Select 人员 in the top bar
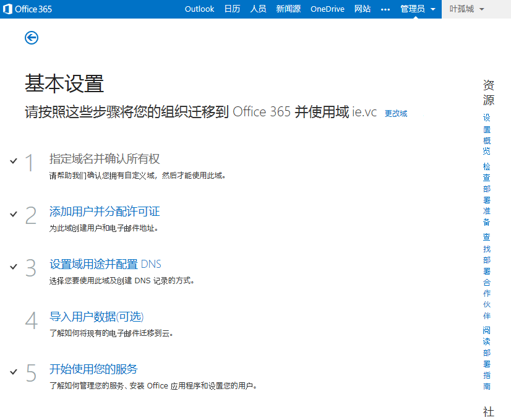The height and width of the screenshot is (420, 511). [258, 9]
